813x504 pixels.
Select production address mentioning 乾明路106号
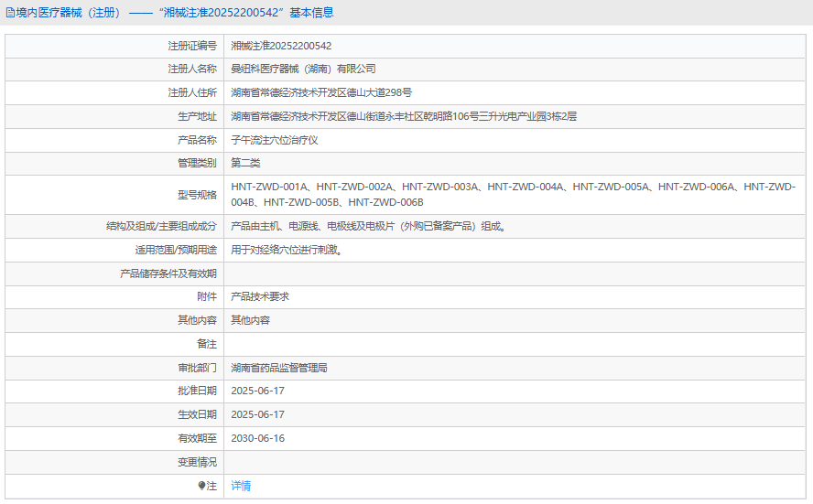404,116
